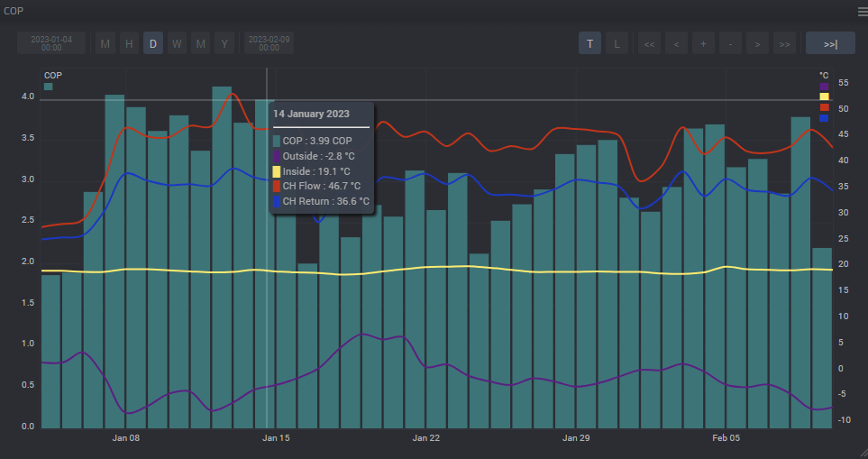Click the Inside : 19.1 °C tooltip row
The height and width of the screenshot is (459, 868).
pos(312,171)
